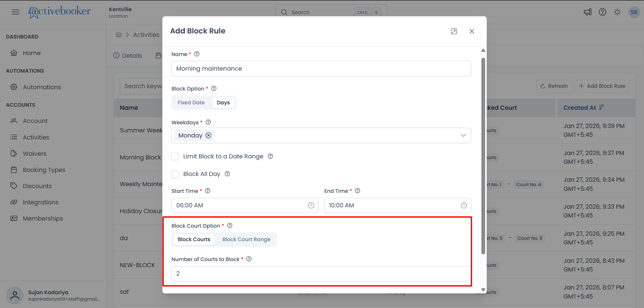
Task: Click the dialog scrollbar down arrow
Action: point(483,290)
